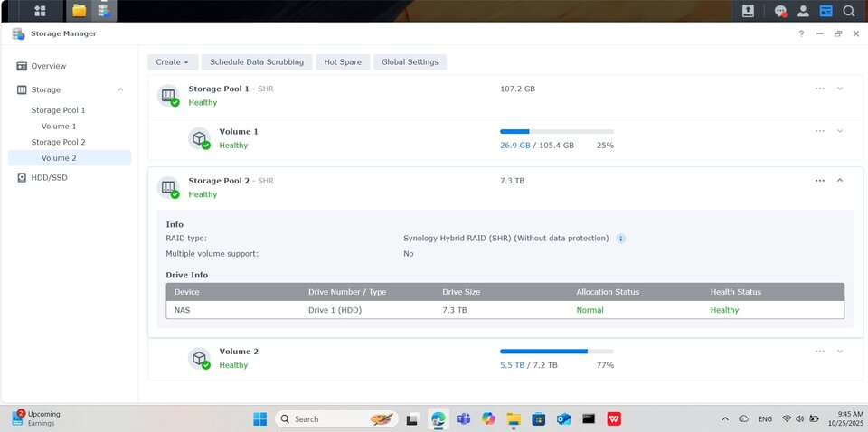Open the Create dropdown menu
868x432 pixels.
click(173, 62)
